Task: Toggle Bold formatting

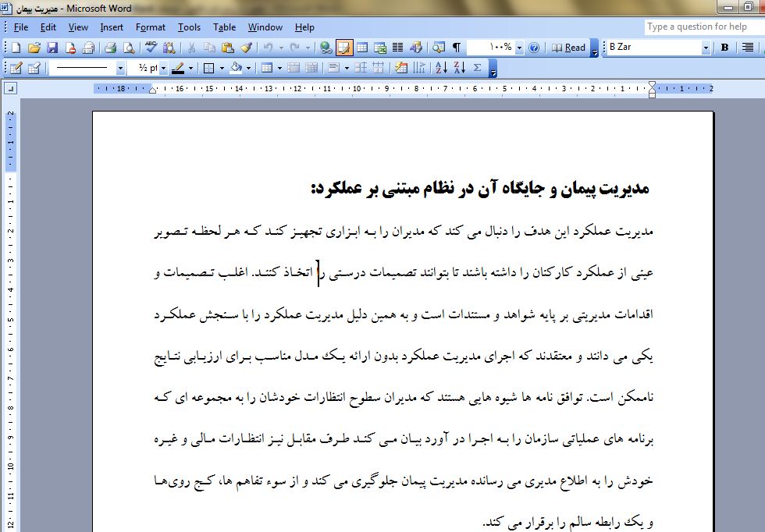Action: coord(724,48)
